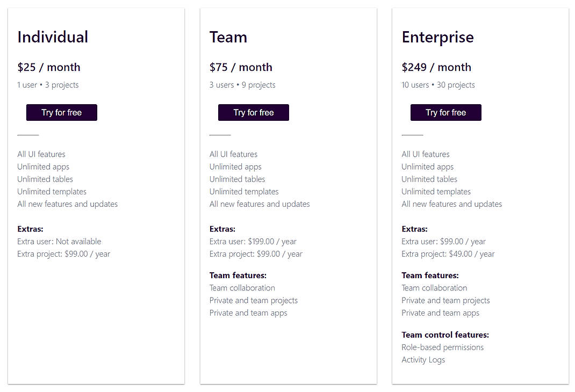Click Extra user: $199.00 / year under Team
This screenshot has width=575, height=392.
[x=253, y=241]
